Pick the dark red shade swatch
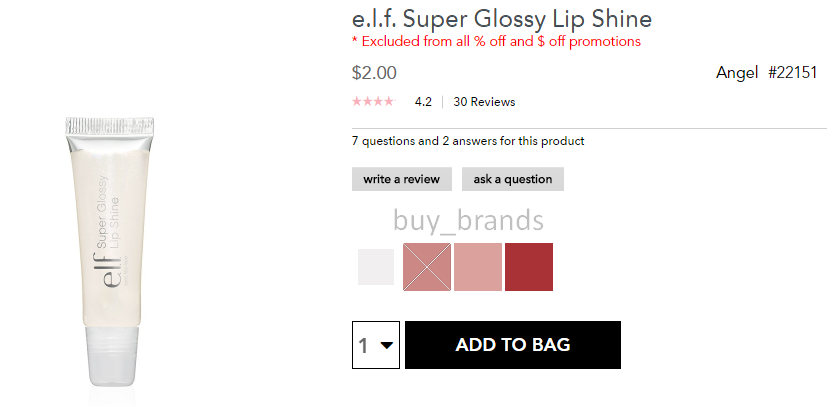This screenshot has width=836, height=407. tap(529, 267)
